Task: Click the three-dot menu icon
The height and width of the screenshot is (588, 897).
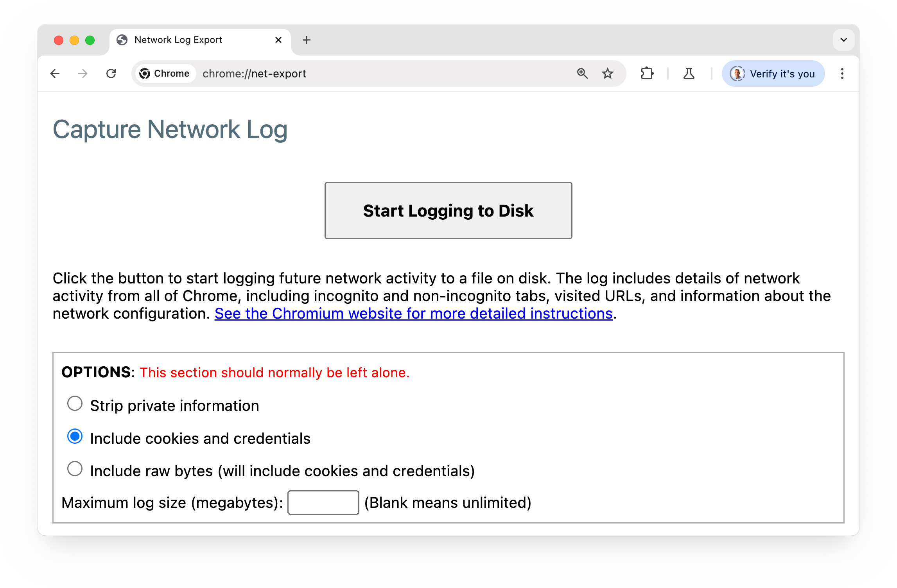Action: pos(842,73)
